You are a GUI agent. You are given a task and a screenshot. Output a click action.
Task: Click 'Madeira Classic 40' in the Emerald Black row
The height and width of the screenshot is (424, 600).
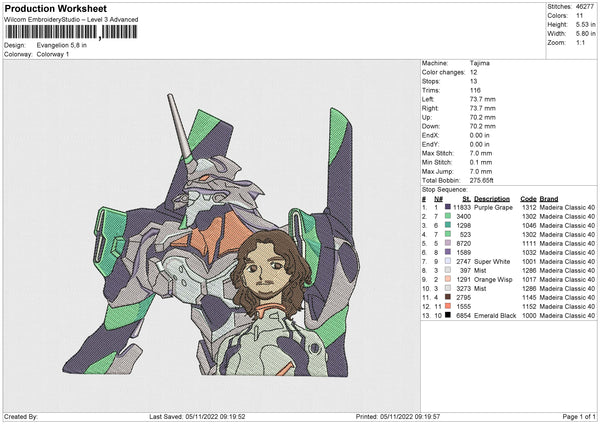point(567,316)
